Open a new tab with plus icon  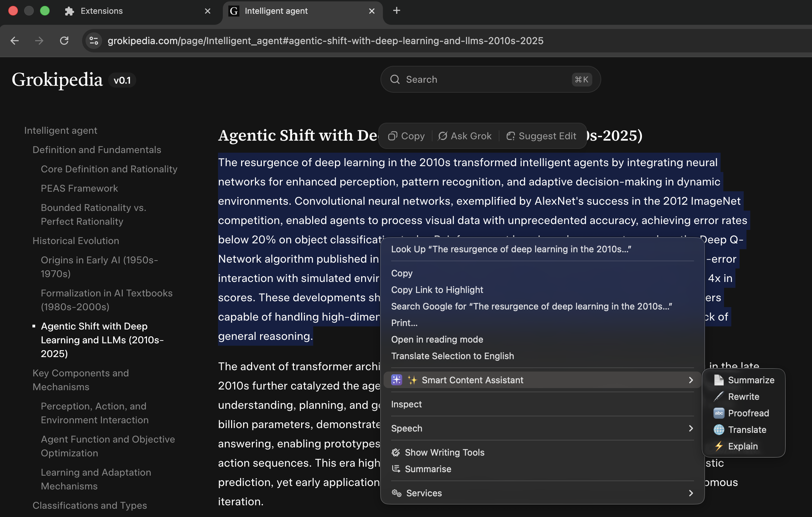(x=396, y=11)
